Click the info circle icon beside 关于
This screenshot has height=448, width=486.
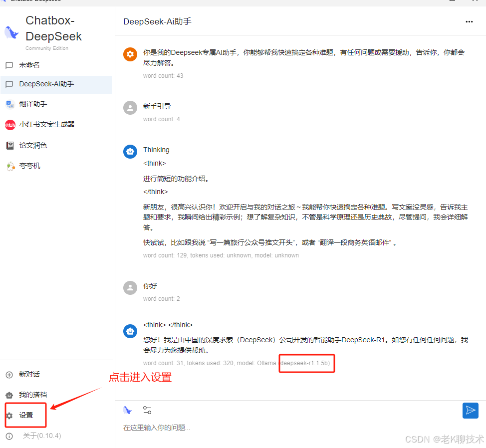coord(9,436)
